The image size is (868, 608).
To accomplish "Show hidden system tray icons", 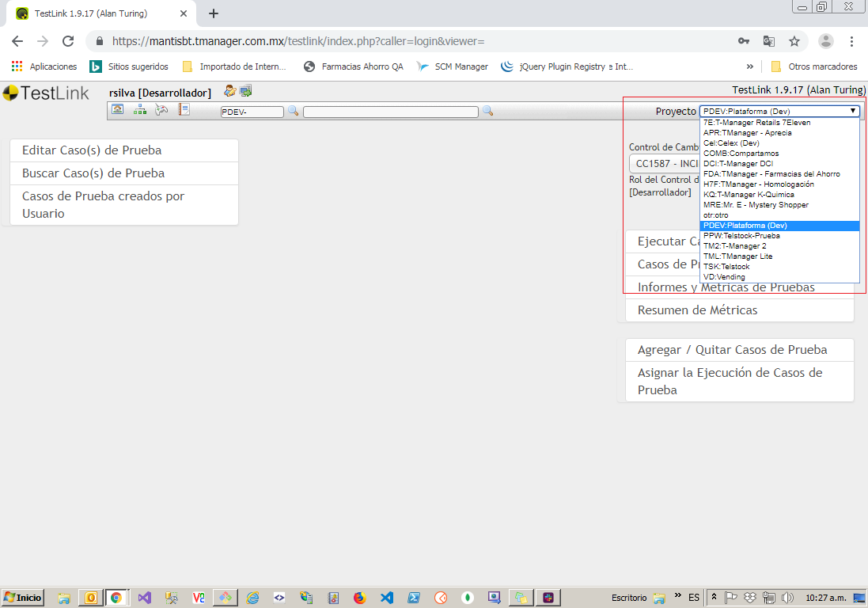I will point(714,598).
